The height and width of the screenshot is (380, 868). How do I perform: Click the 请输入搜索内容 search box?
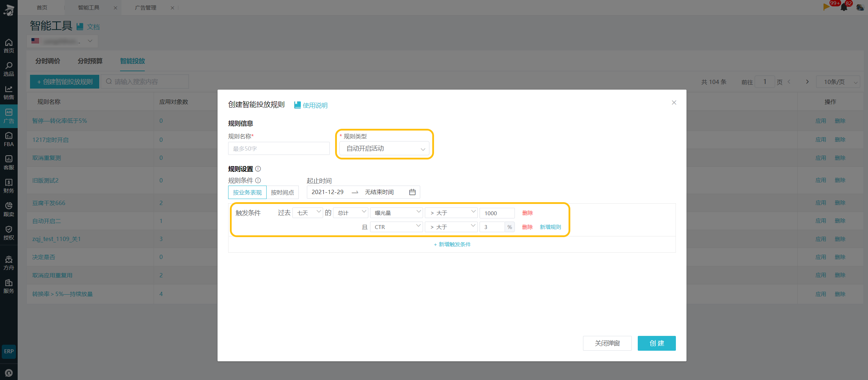click(x=145, y=82)
